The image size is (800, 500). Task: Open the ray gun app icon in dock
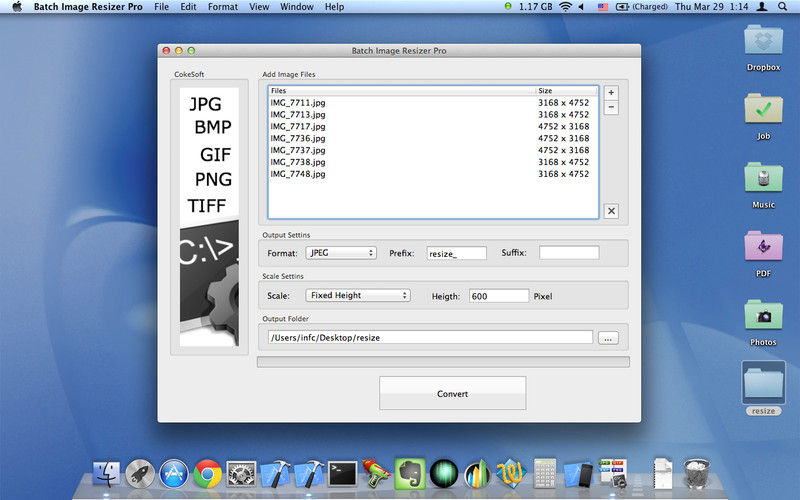click(376, 474)
